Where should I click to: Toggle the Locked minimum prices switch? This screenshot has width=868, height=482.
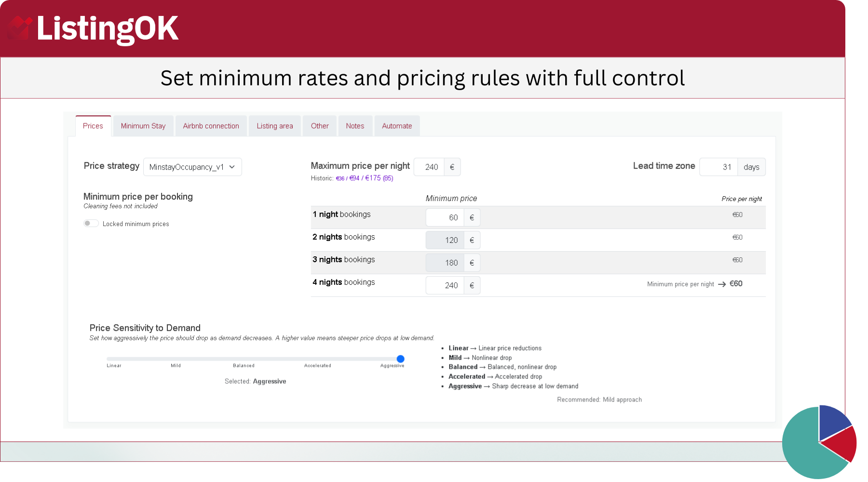[91, 223]
